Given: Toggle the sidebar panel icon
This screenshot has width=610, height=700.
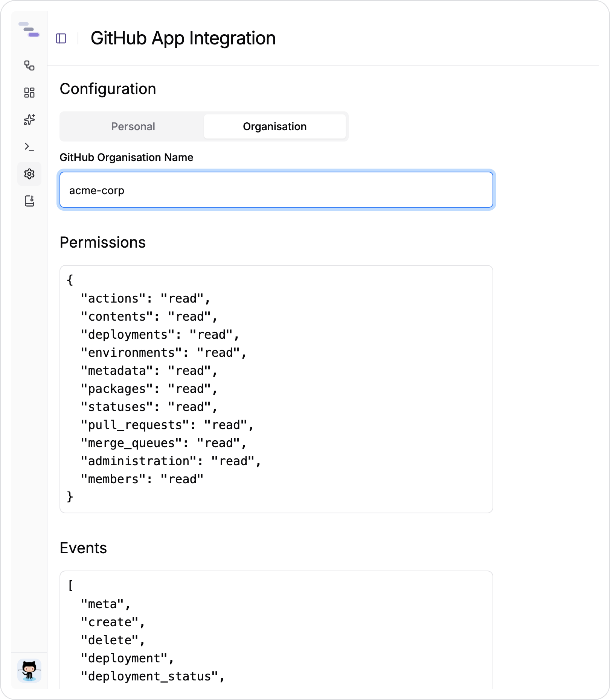Looking at the screenshot, I should (61, 38).
